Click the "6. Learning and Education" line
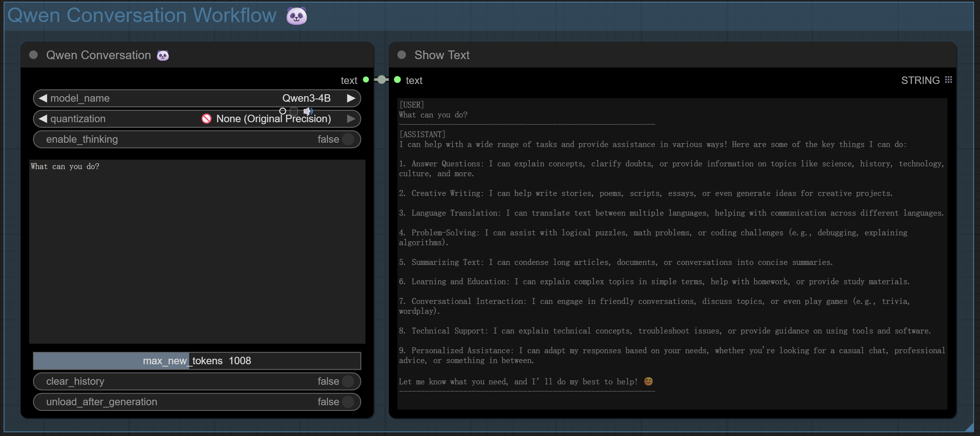Screen dimensions: 980x436 (654, 281)
